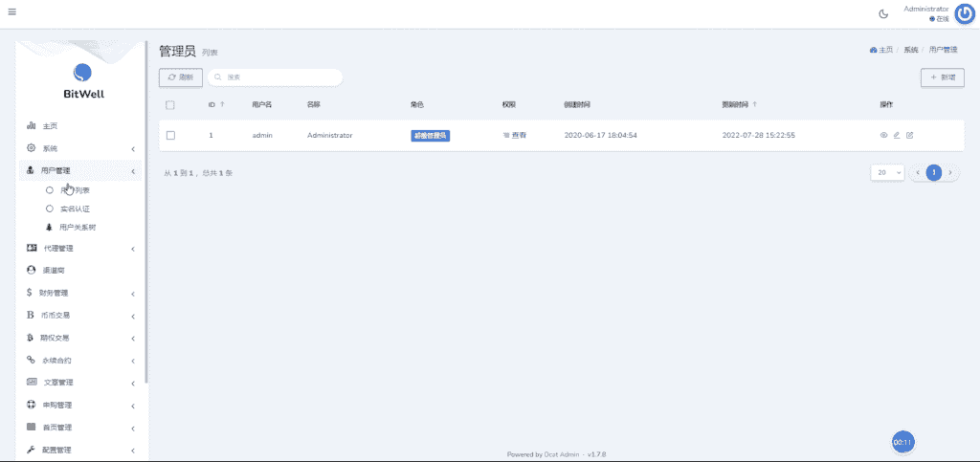Click the 币币交易 B icon
The width and height of the screenshot is (980, 462).
(30, 316)
